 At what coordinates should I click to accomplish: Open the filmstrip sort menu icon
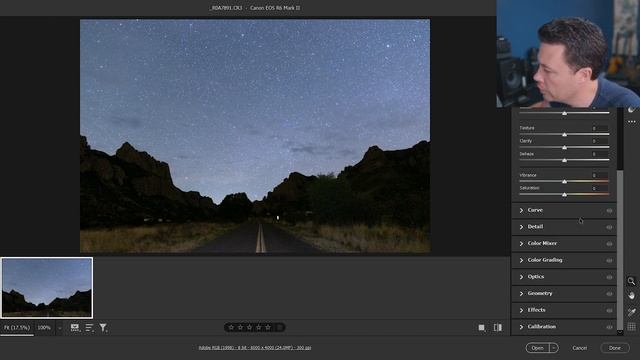(x=89, y=327)
